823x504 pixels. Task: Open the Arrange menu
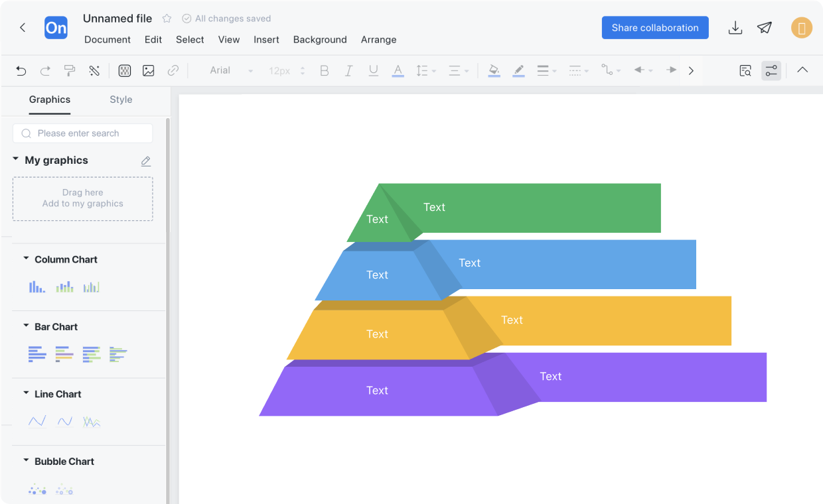point(379,40)
